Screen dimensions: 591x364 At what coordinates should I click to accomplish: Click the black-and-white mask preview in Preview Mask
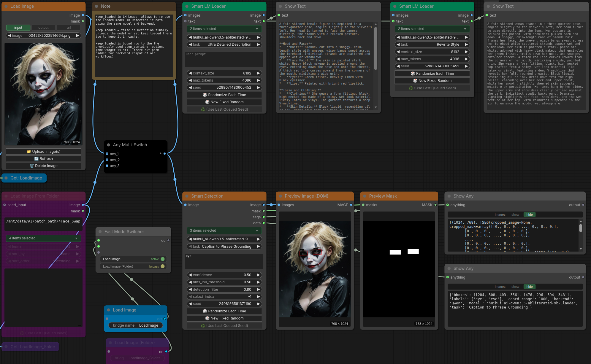399,269
